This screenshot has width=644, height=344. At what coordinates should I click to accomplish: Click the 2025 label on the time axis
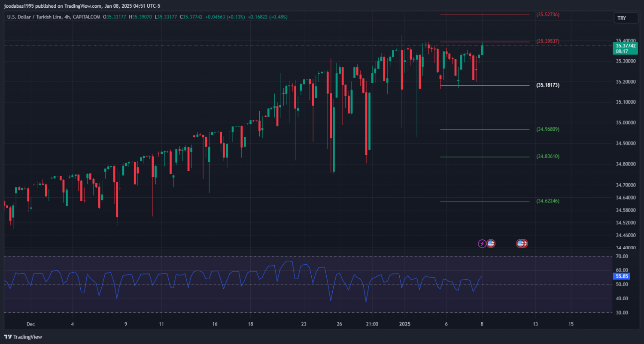[x=405, y=324]
